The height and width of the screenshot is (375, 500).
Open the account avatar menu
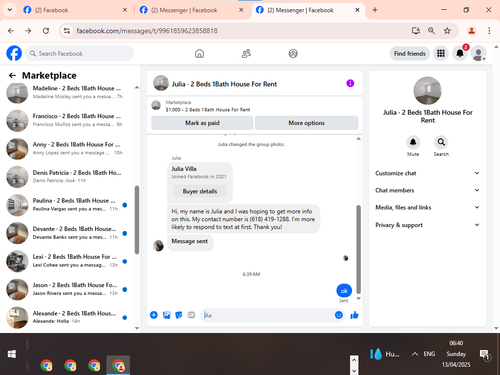pyautogui.click(x=479, y=53)
